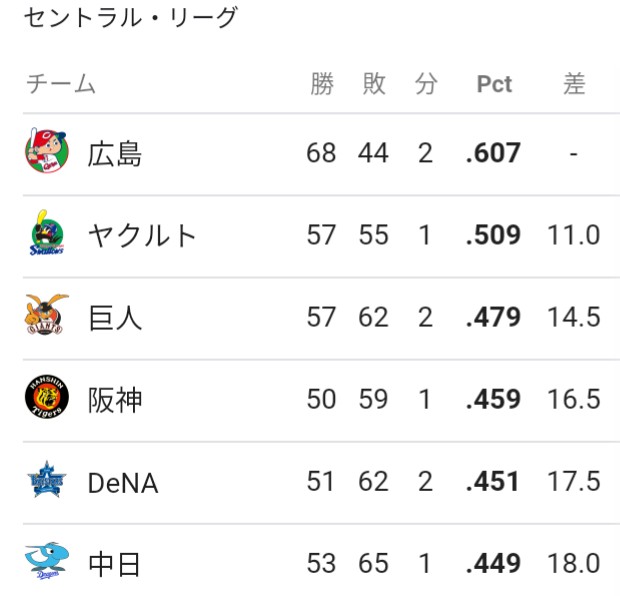
Task: Open the DeNA team name
Action: (x=123, y=483)
